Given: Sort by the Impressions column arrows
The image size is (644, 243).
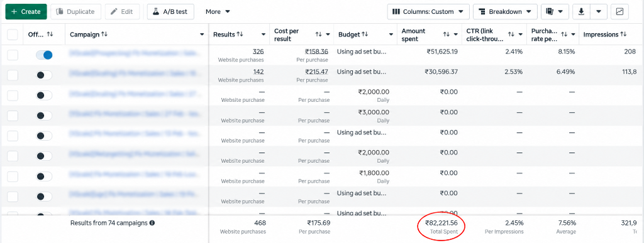Looking at the screenshot, I should (623, 35).
